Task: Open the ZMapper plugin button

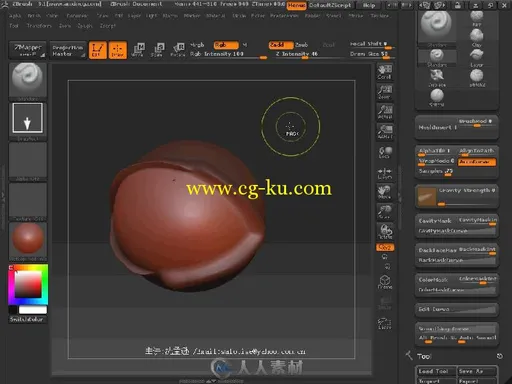Action: click(x=28, y=50)
